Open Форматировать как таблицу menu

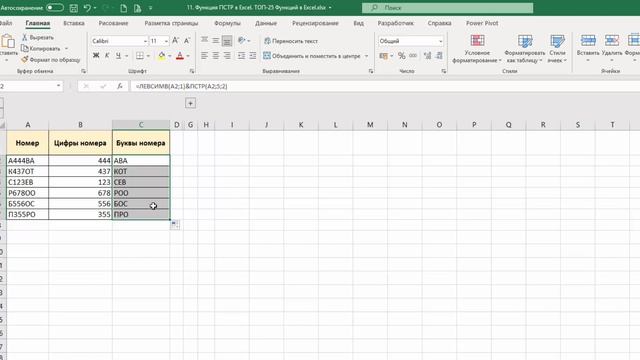pos(524,49)
